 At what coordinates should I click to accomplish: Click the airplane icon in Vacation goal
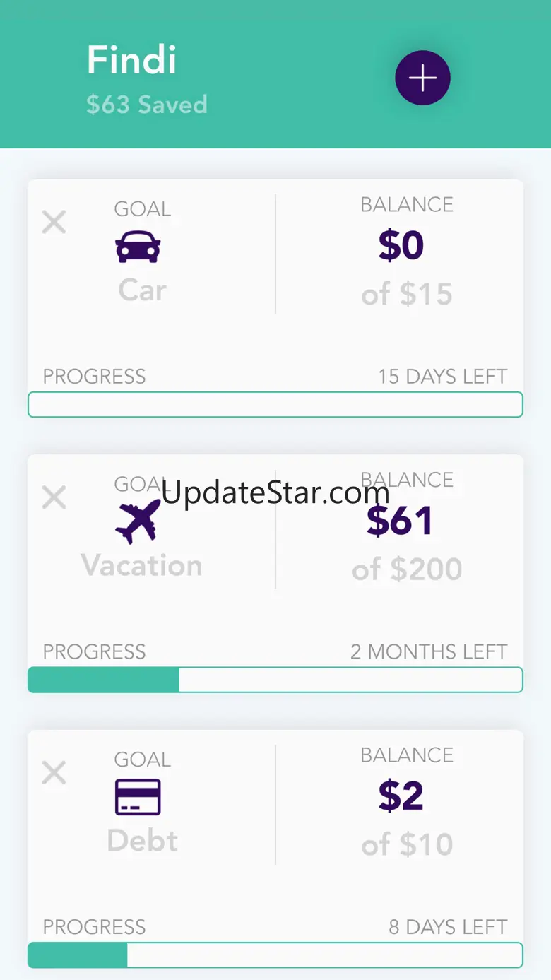(138, 521)
